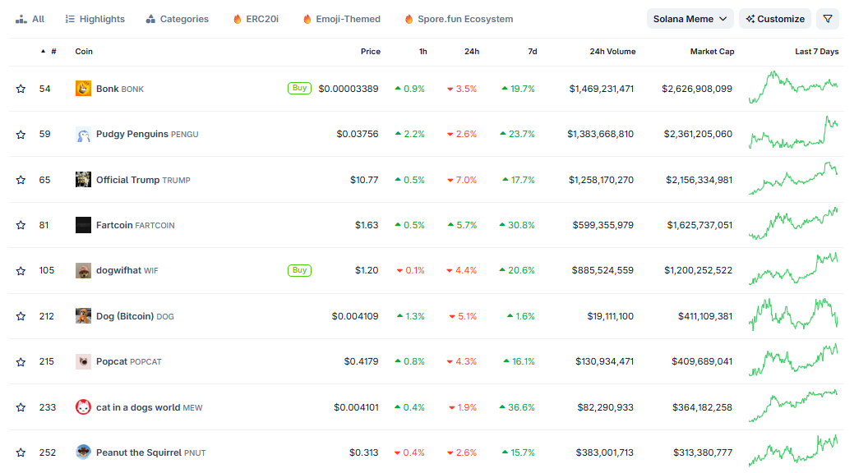868x473 pixels.
Task: Click Official Trump's 7-day sparkline chart
Action: click(793, 178)
